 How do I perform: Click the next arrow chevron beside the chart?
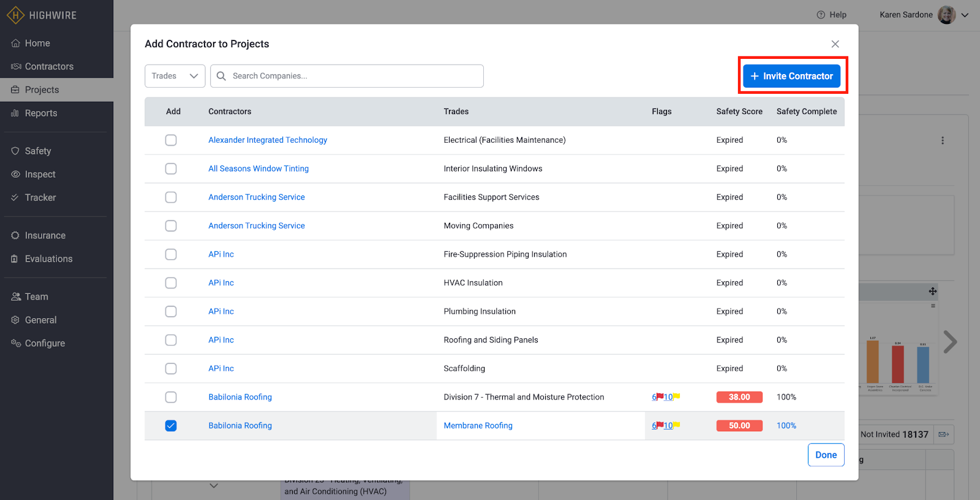(x=949, y=342)
